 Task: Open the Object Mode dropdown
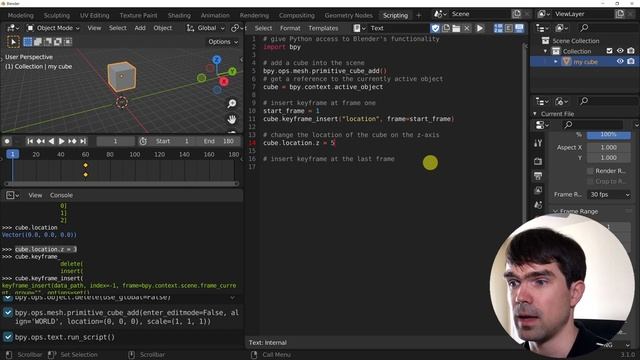click(x=53, y=28)
